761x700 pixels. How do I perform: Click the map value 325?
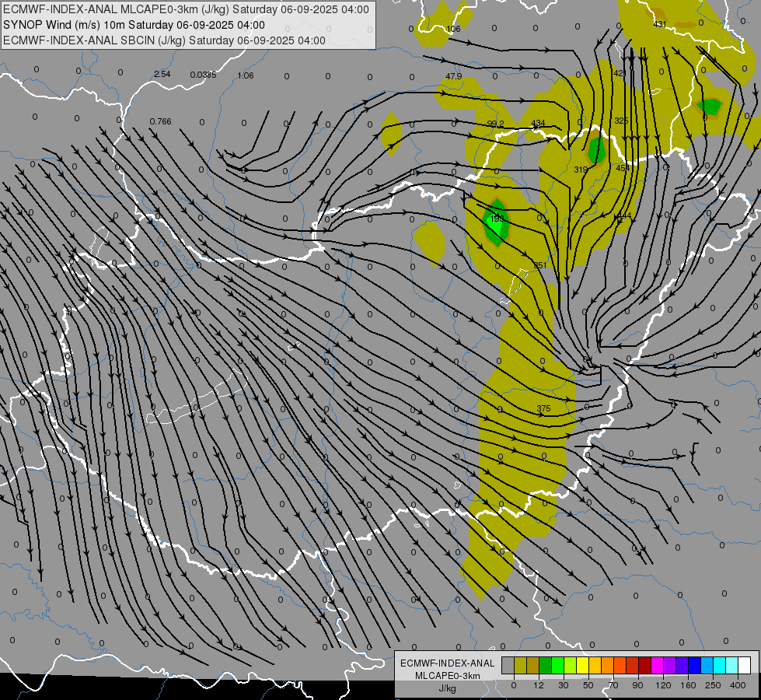[x=621, y=121]
